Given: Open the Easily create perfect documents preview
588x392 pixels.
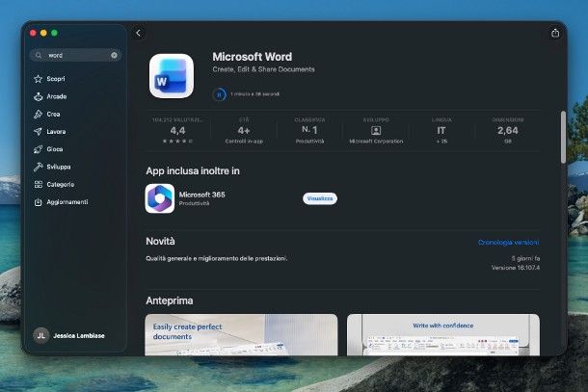Looking at the screenshot, I should click(x=241, y=334).
